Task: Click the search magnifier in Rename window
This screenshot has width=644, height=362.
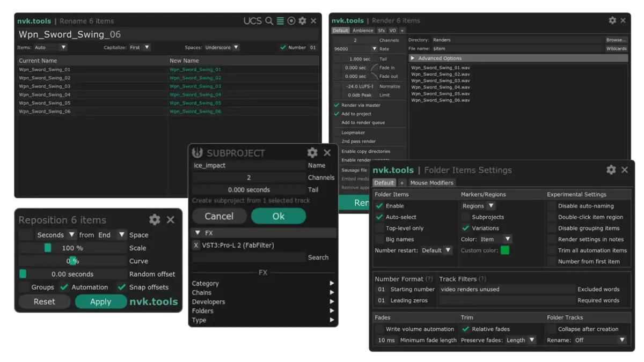Action: [269, 21]
